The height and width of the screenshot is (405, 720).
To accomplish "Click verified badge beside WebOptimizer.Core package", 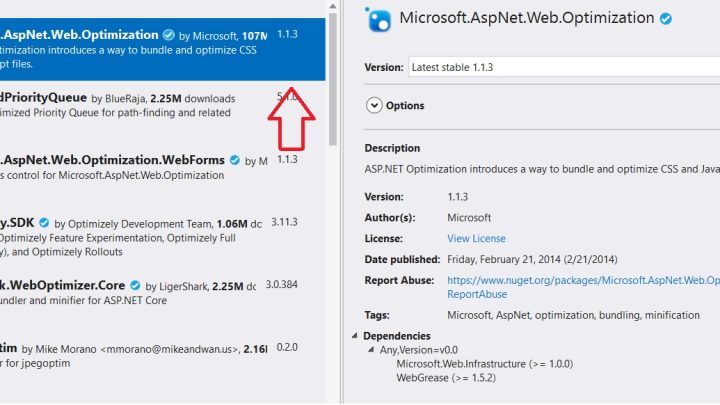I will coord(135,285).
